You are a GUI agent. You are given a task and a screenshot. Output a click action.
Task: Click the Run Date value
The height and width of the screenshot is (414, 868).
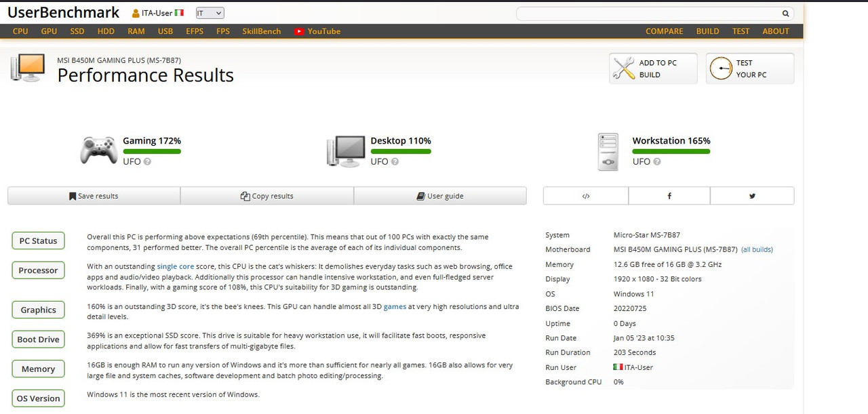(x=644, y=338)
